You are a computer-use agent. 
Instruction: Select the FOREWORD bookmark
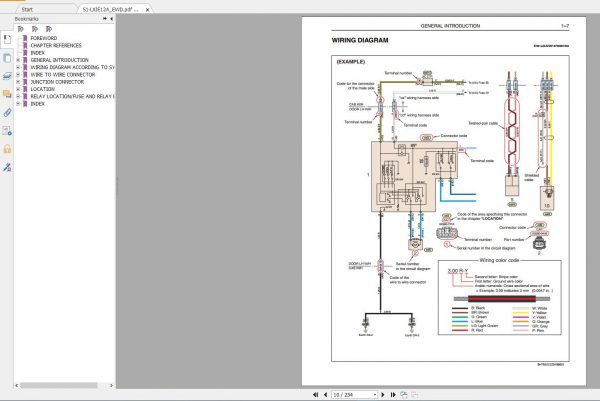(44, 38)
